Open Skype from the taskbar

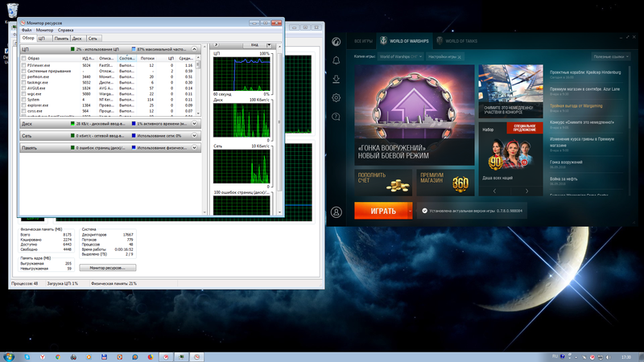[x=27, y=357]
